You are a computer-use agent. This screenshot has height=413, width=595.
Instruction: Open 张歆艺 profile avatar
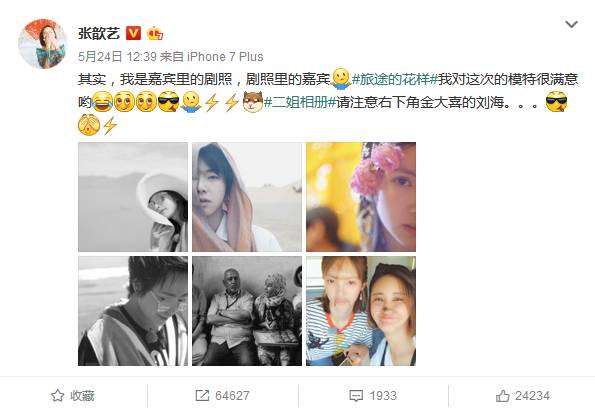[x=42, y=44]
